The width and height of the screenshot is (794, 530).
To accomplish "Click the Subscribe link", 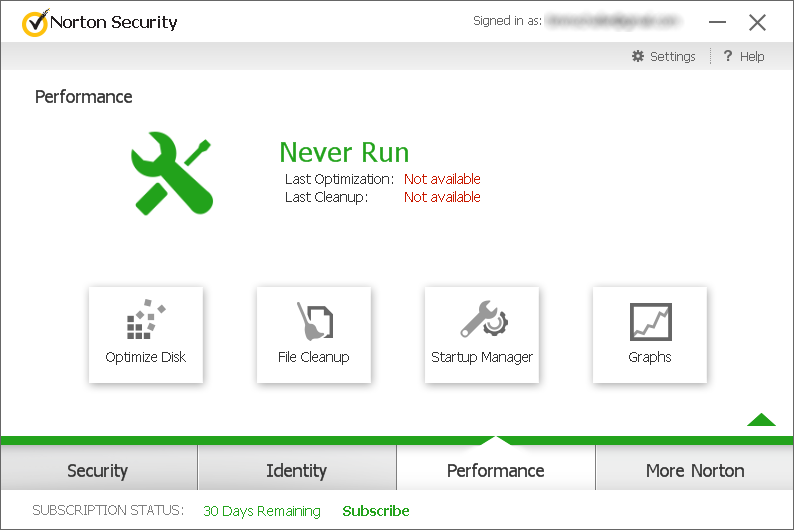I will tap(376, 511).
